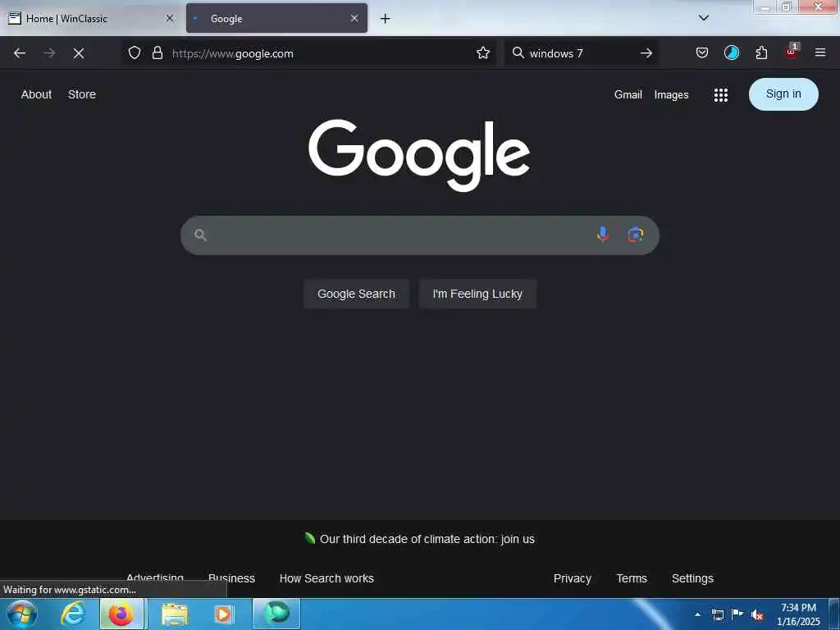Open a new tab with plus button
This screenshot has height=630, width=840.
[x=386, y=19]
